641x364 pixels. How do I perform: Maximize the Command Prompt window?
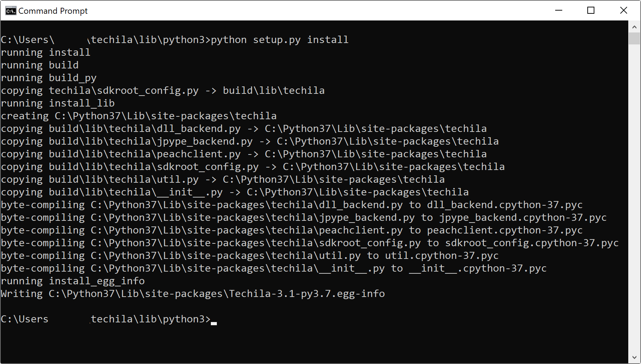pyautogui.click(x=591, y=11)
